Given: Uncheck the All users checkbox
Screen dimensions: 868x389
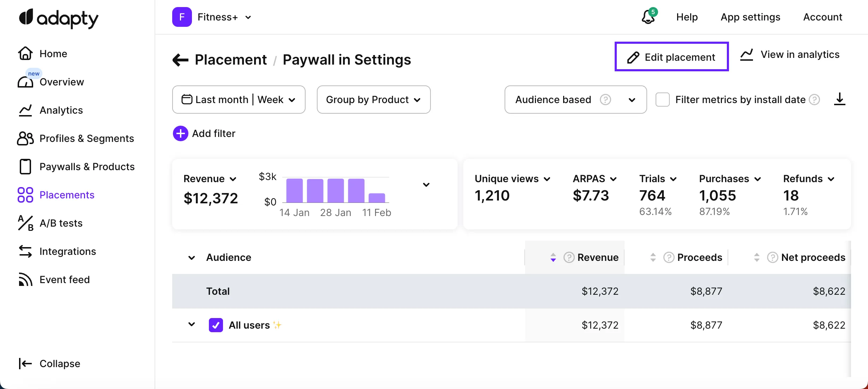Looking at the screenshot, I should coord(216,325).
